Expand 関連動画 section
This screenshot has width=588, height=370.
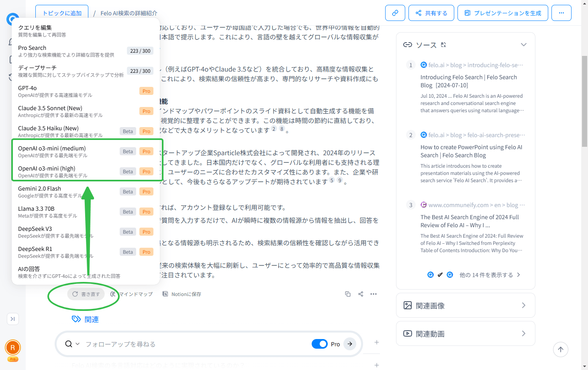(465, 333)
